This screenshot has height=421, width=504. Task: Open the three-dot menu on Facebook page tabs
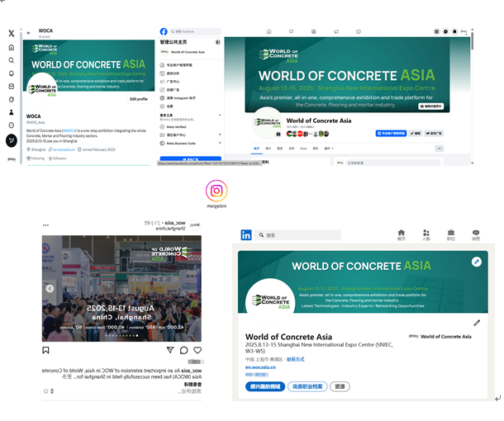(439, 149)
